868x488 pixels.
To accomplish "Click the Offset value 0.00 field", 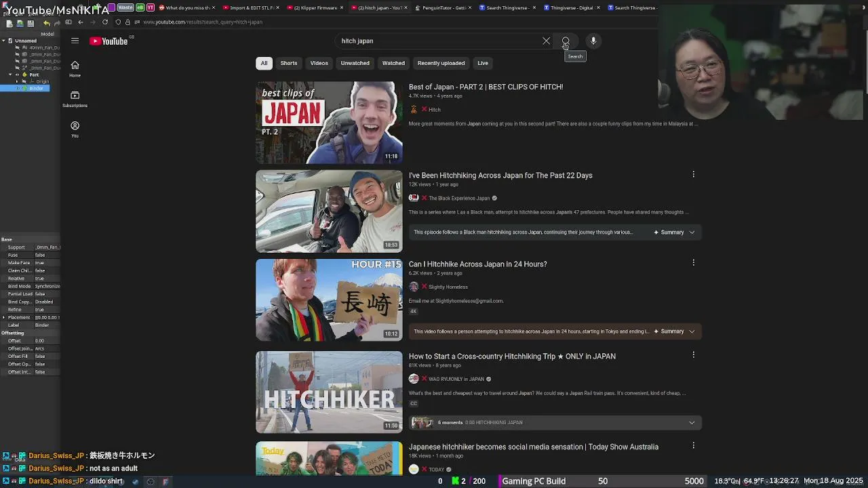I will click(x=47, y=341).
